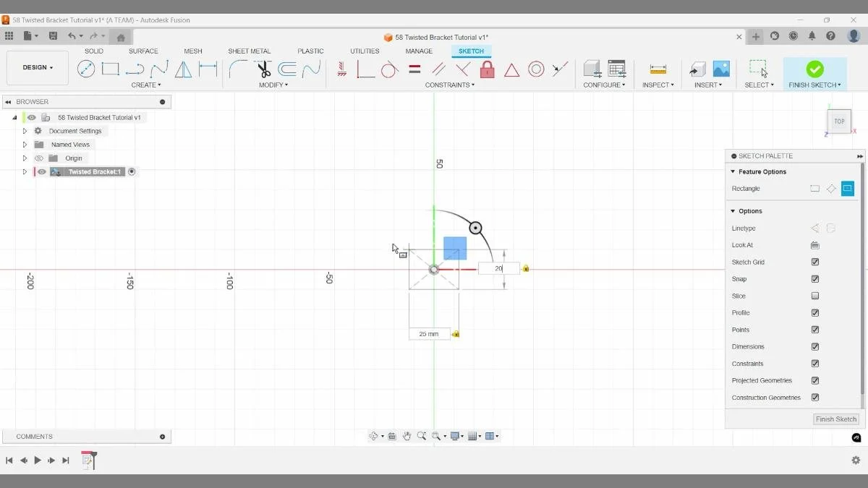Click the Look At icon in Sketch Palette
This screenshot has height=488, width=868.
pos(814,244)
